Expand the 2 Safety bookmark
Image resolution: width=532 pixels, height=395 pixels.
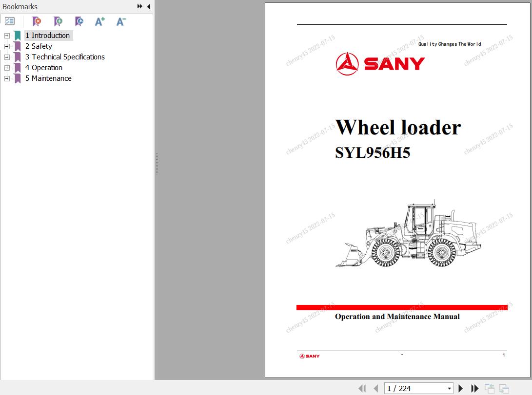7,46
